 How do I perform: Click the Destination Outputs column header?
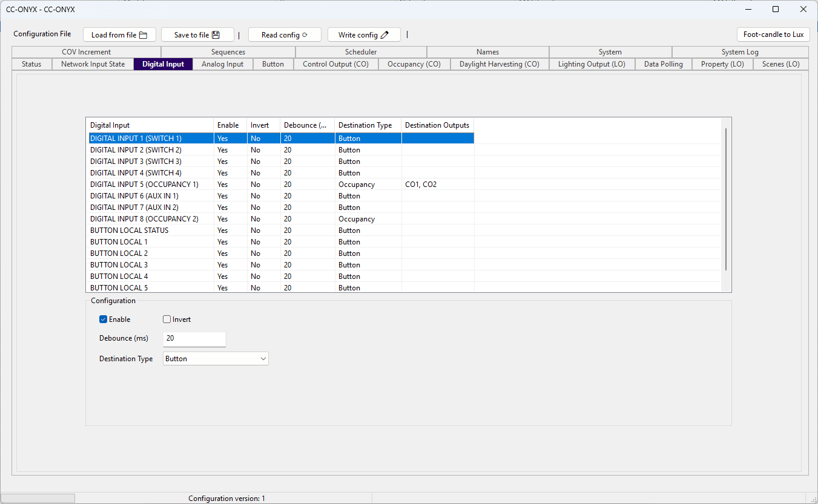(x=438, y=125)
